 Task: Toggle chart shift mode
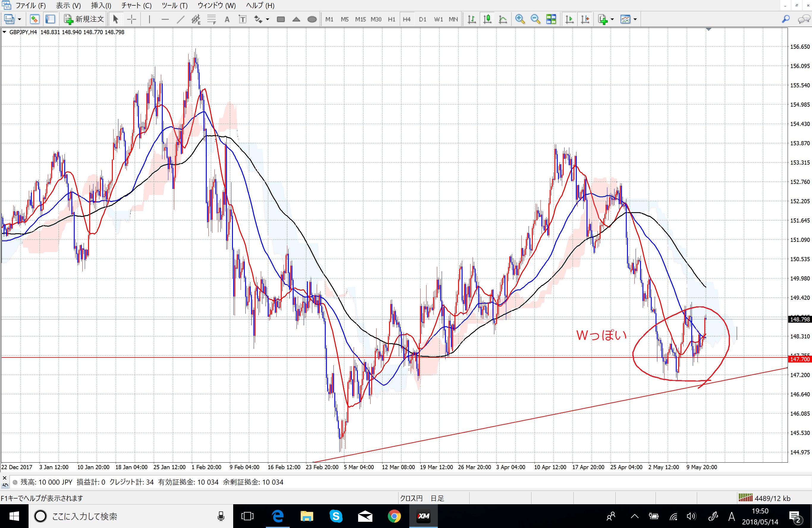point(585,19)
